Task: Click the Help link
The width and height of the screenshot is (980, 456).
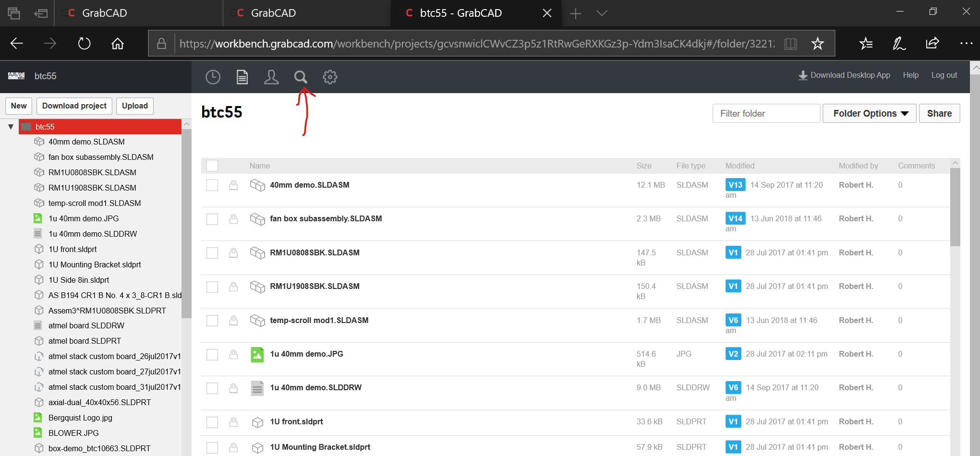Action: (910, 75)
